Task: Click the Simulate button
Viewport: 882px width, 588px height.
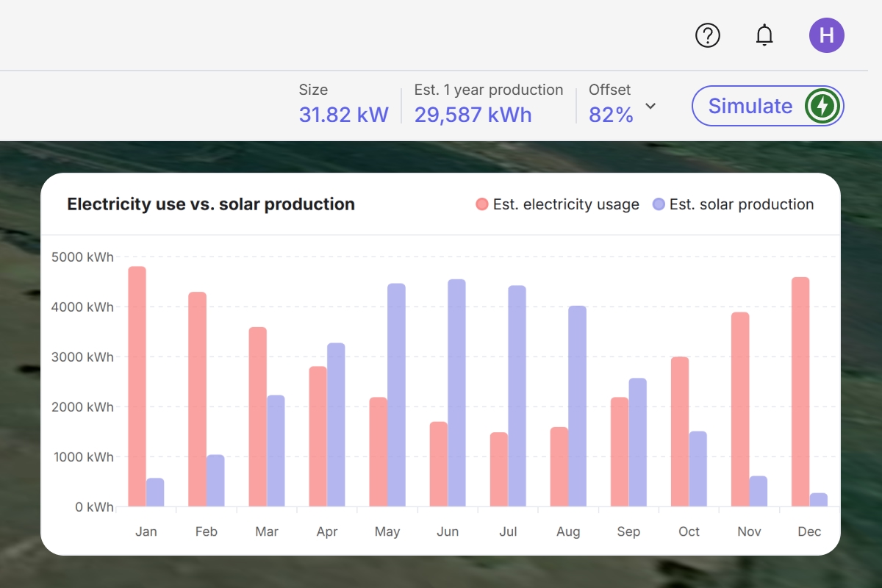Action: 768,106
